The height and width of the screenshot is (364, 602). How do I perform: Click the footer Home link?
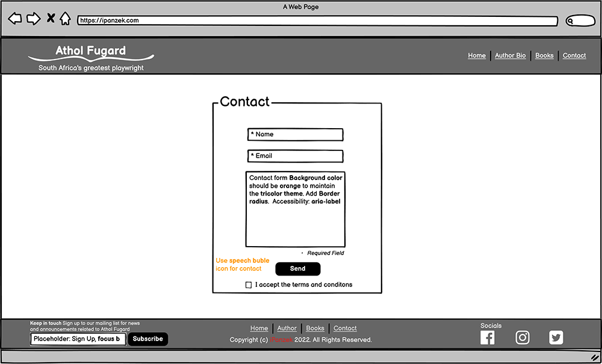[x=259, y=329]
